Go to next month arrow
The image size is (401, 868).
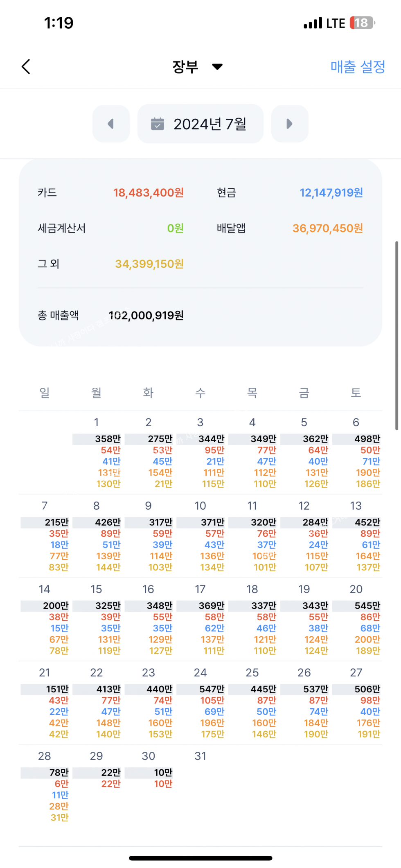tap(289, 124)
